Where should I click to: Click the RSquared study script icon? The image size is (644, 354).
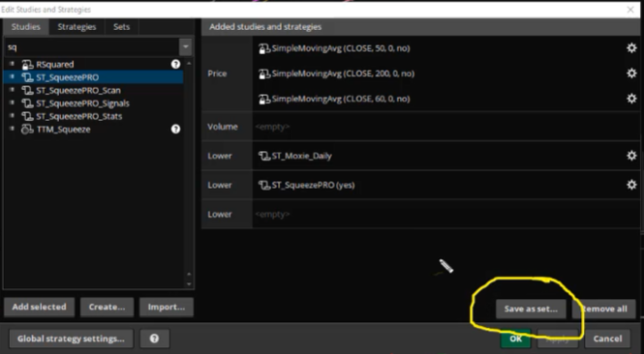pyautogui.click(x=27, y=65)
